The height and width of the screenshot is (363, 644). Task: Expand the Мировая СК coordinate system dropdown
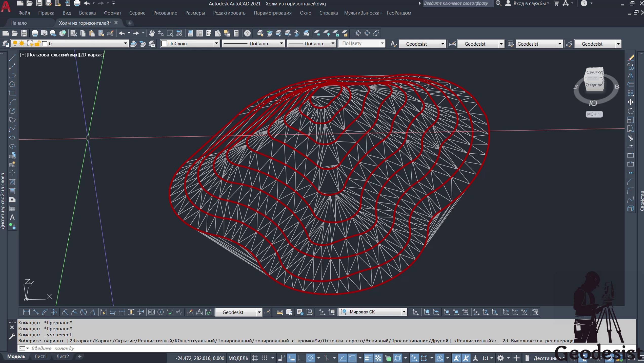tap(404, 312)
